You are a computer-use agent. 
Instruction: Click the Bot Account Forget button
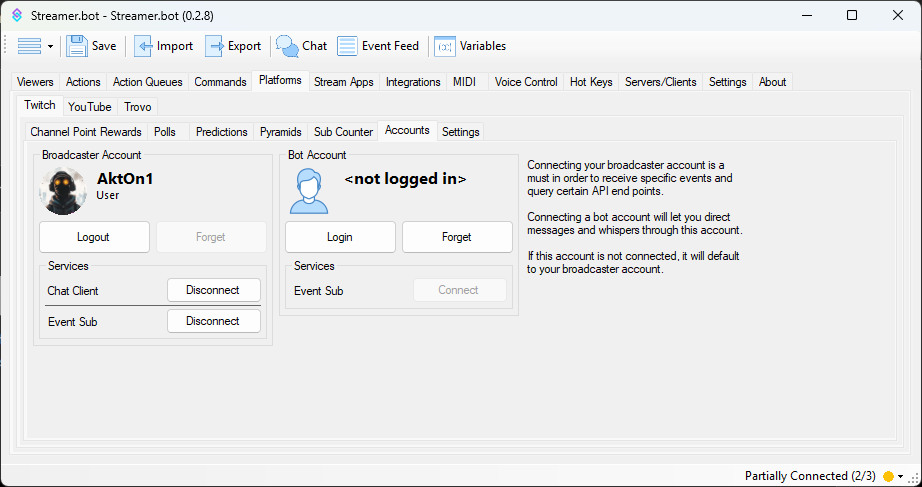coord(457,237)
